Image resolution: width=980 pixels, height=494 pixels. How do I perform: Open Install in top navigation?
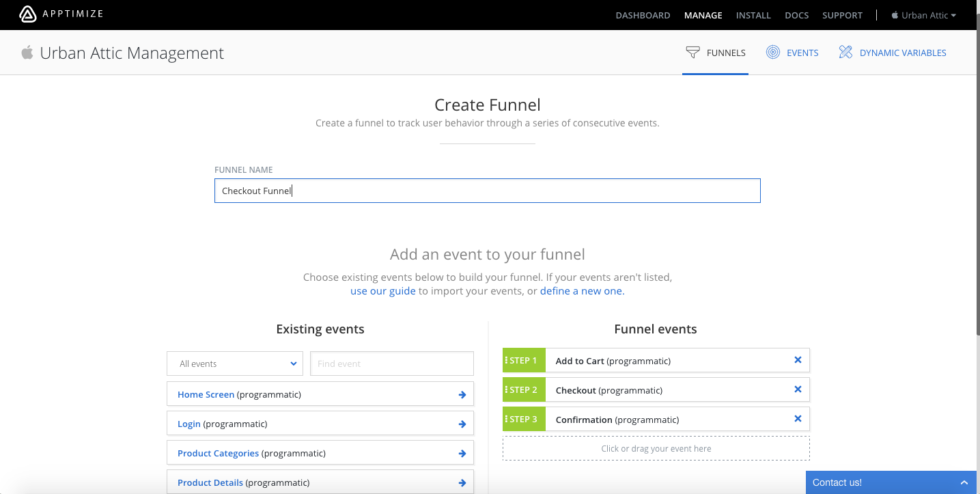click(x=753, y=15)
